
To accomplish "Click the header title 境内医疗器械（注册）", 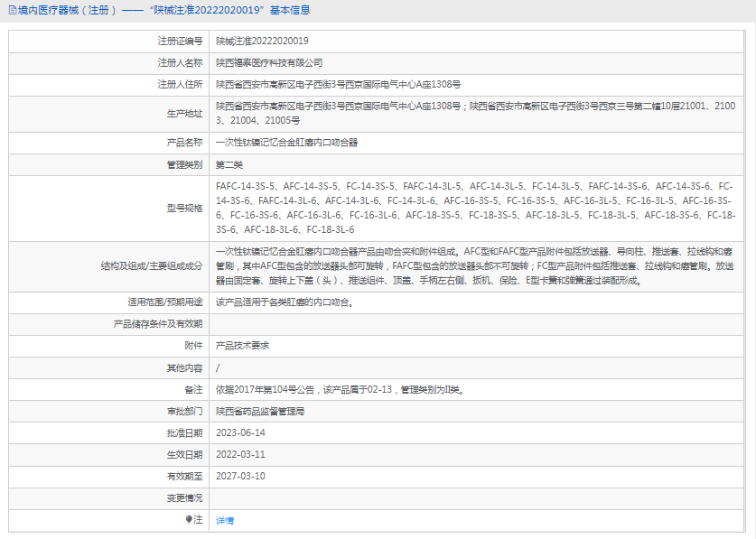I will point(68,10).
